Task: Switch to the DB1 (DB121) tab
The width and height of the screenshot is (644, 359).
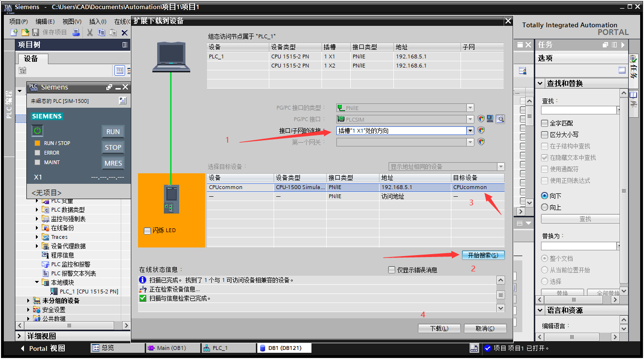Action: [x=284, y=348]
